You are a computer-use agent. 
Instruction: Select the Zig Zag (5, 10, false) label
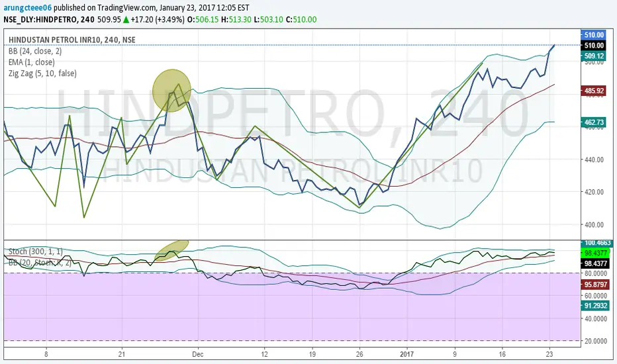coord(42,73)
